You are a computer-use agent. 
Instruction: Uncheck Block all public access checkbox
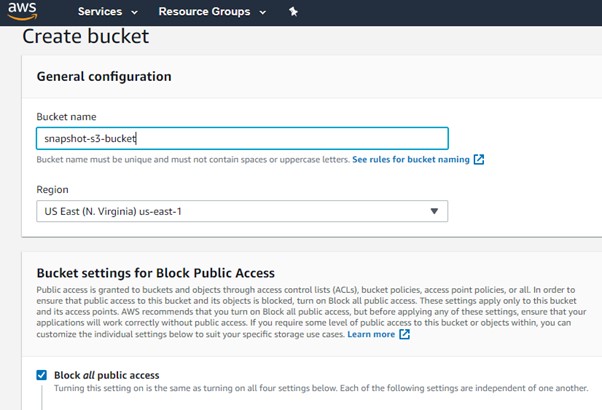tap(41, 375)
